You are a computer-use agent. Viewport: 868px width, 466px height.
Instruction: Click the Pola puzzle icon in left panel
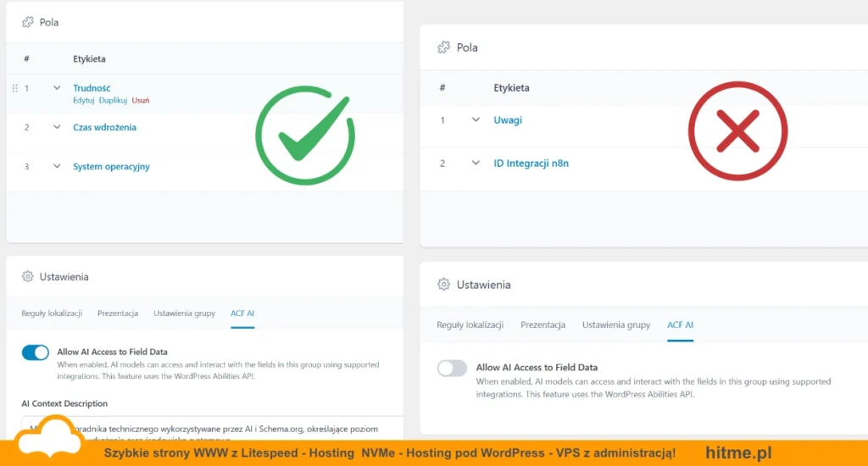[28, 22]
